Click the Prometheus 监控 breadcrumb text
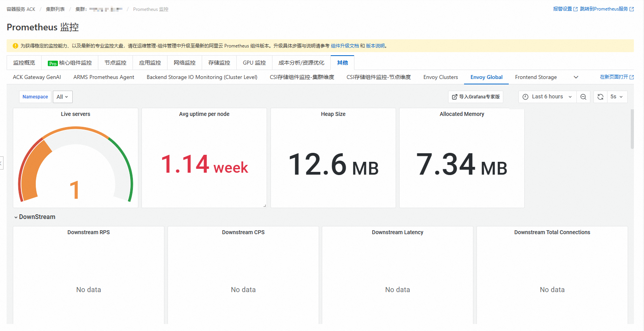644x331 pixels. [x=151, y=9]
